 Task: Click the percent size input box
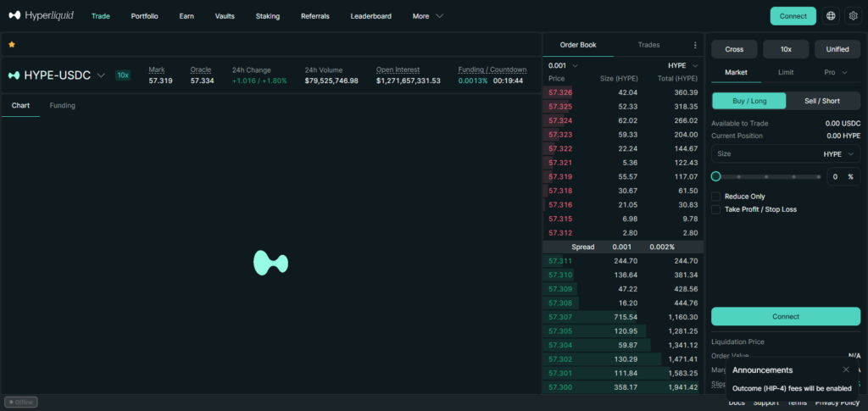point(843,177)
